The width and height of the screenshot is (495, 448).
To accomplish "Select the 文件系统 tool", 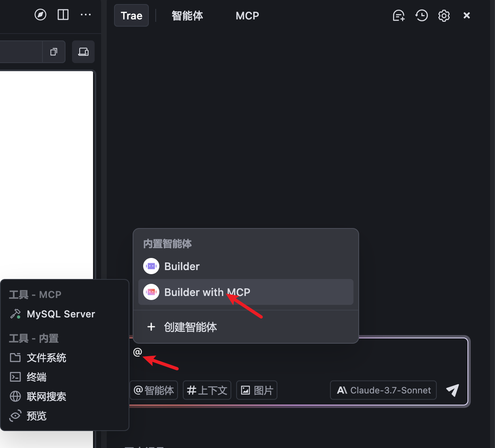I will coord(65,358).
